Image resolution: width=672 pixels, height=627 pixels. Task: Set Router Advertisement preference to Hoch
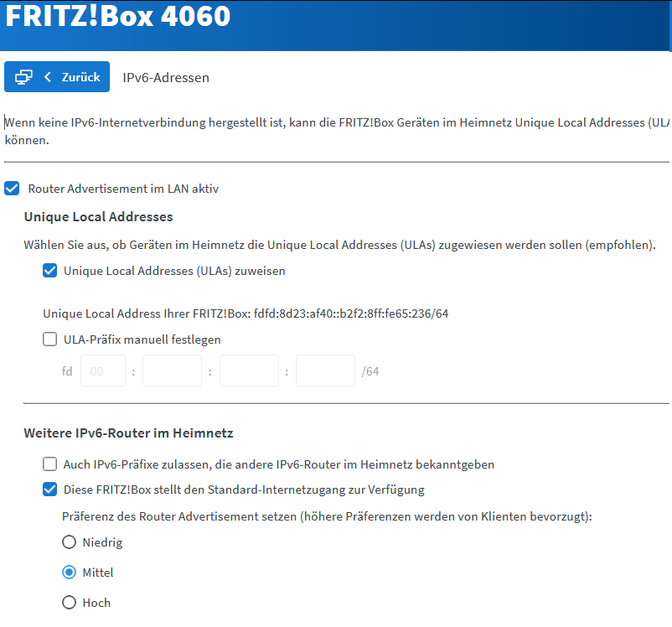coord(70,603)
